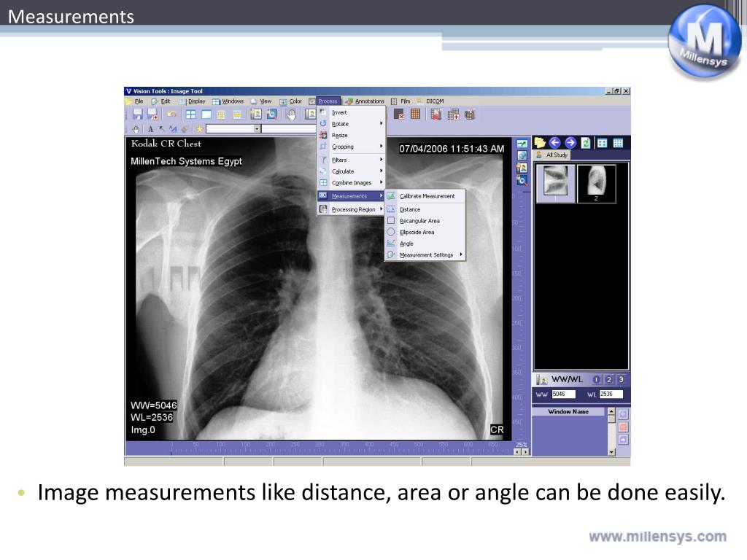This screenshot has width=747, height=560.
Task: Choose Calibrate Measurement menu entry
Action: [425, 196]
